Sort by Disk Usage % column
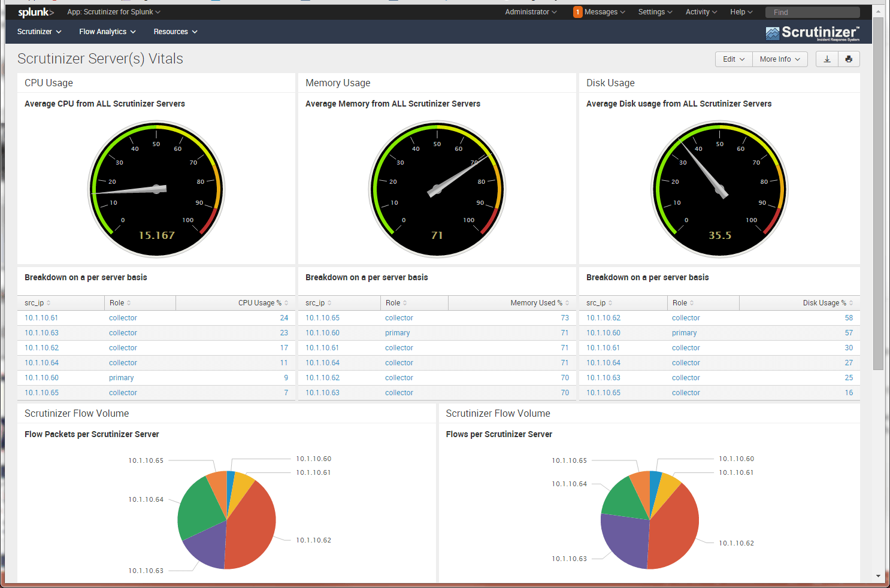Image resolution: width=890 pixels, height=588 pixels. coord(828,303)
